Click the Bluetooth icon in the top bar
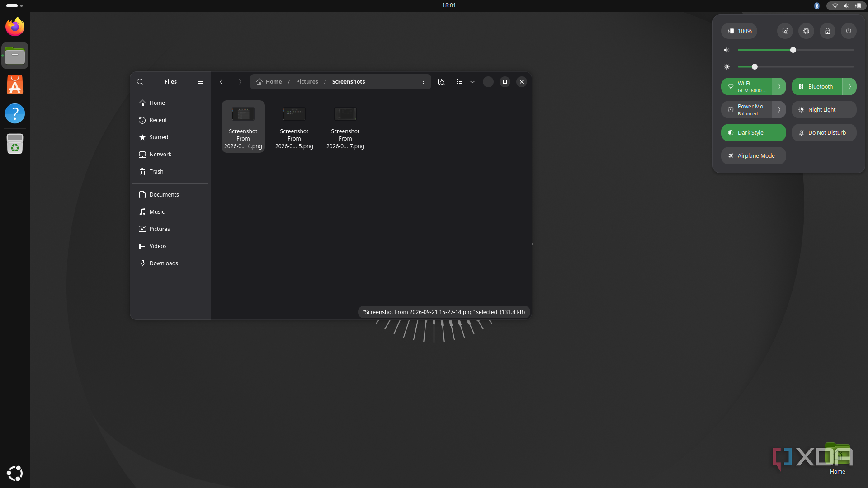 tap(817, 5)
